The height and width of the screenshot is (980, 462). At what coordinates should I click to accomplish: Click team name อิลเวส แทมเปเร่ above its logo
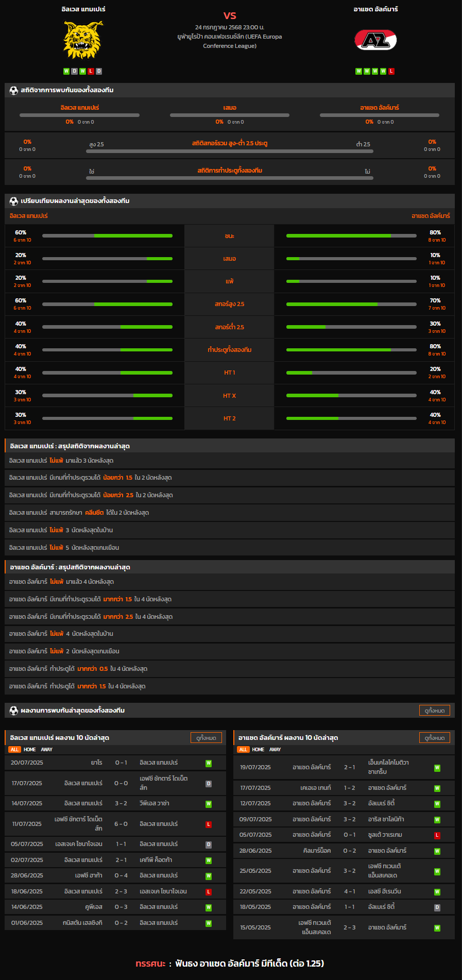pos(83,9)
